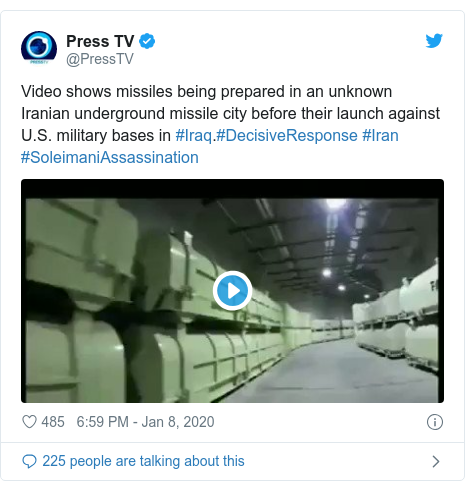Viewport: 465px width, 490px height.
Task: Open the #DecisiveResponse hashtag
Action: point(287,135)
